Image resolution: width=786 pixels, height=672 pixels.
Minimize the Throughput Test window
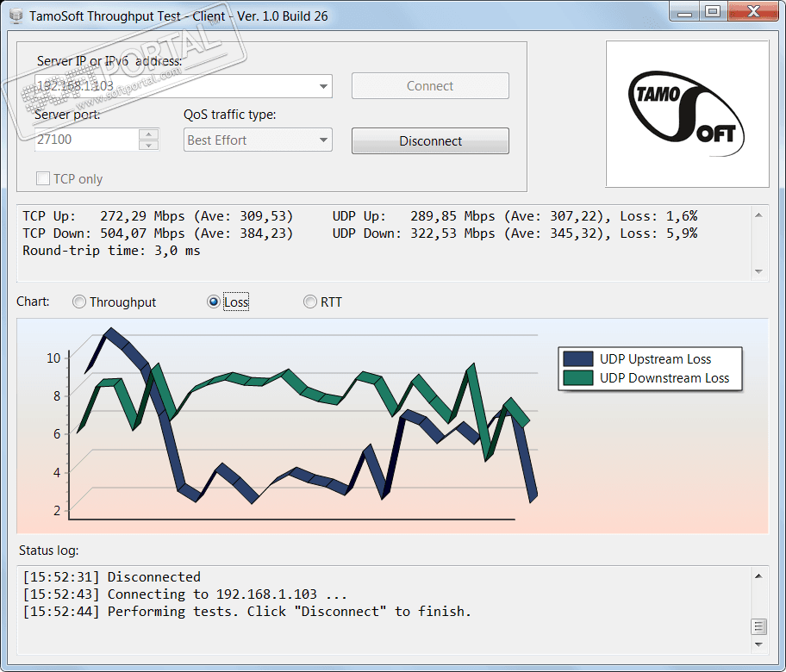(684, 12)
